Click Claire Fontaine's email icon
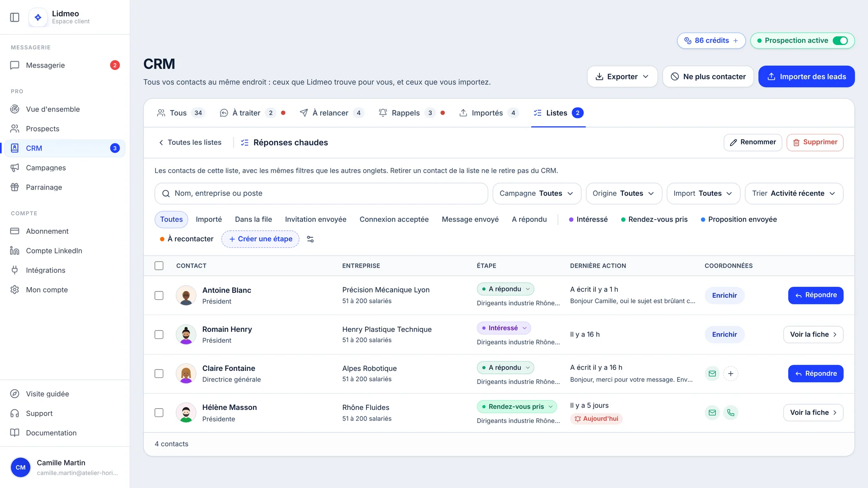The height and width of the screenshot is (488, 868). [712, 373]
